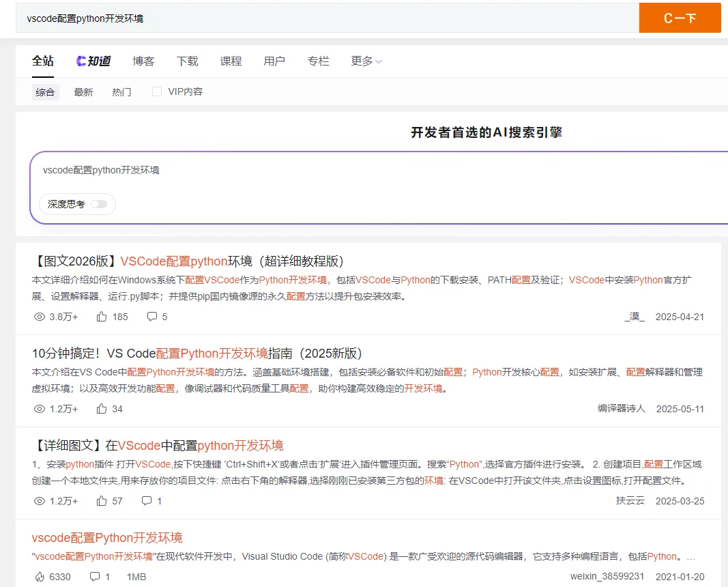Click the date 2025-05-11

(x=680, y=409)
